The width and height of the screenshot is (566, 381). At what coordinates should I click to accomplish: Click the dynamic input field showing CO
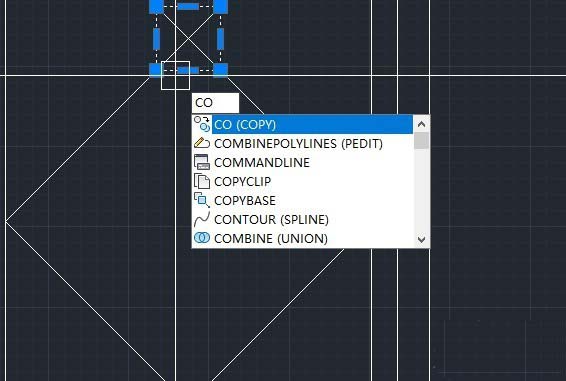(215, 103)
